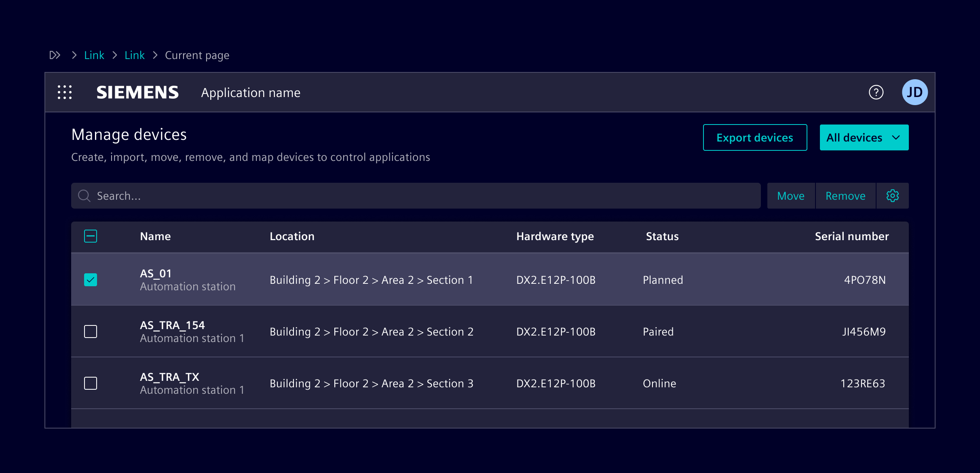Click the breadcrumb home double-arrow icon
Viewport: 980px width, 473px height.
(55, 55)
